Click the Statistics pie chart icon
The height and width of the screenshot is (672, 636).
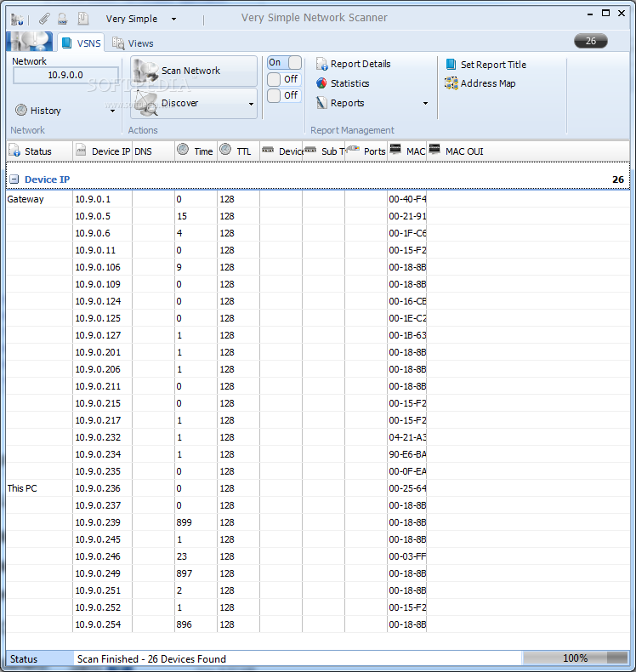tap(321, 83)
